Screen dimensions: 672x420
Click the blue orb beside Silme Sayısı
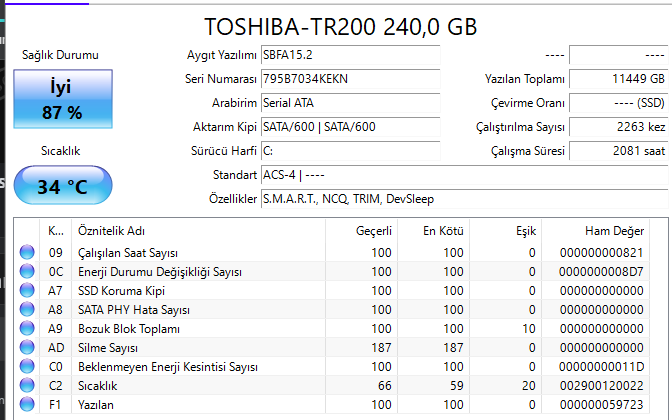pyautogui.click(x=27, y=348)
